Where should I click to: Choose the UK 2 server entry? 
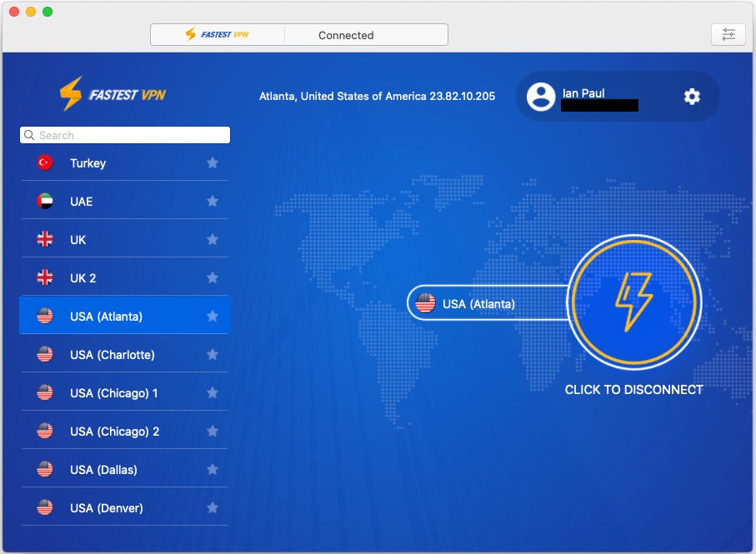(x=124, y=277)
